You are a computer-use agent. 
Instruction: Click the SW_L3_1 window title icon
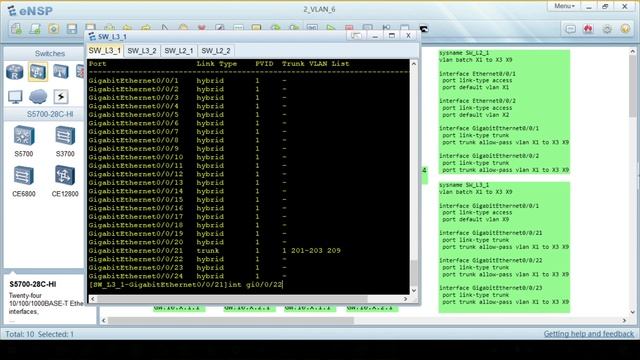pos(92,36)
